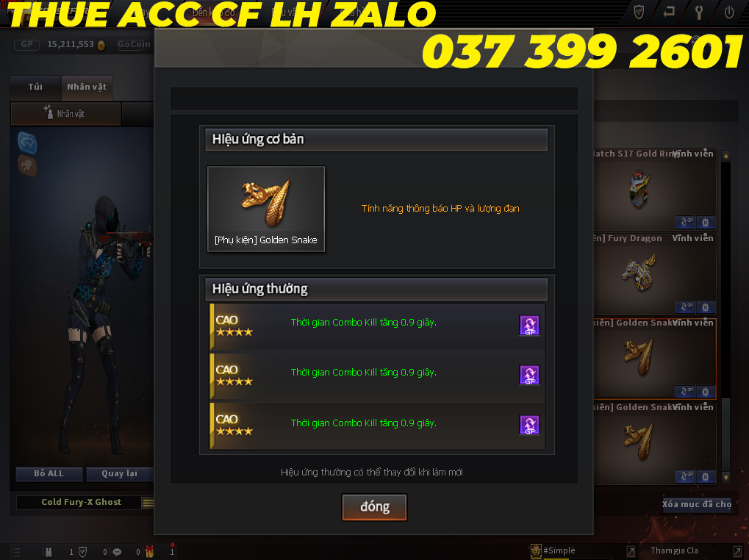The width and height of the screenshot is (749, 560).
Task: Select the Golden Snake accessory thumbnail
Action: point(266,209)
